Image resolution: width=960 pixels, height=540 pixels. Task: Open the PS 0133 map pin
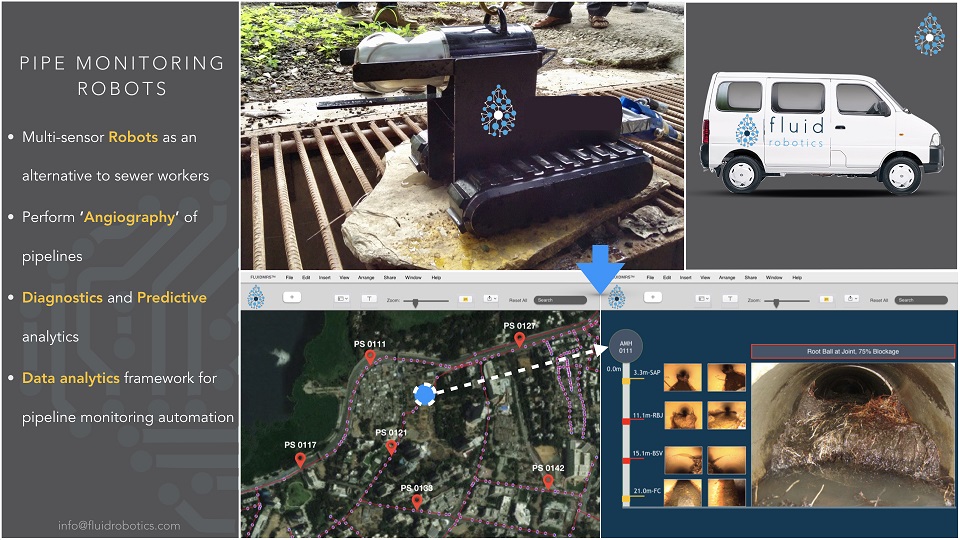417,503
